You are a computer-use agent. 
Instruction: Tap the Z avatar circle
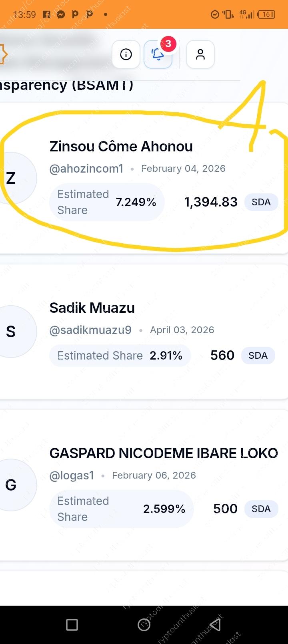point(16,178)
